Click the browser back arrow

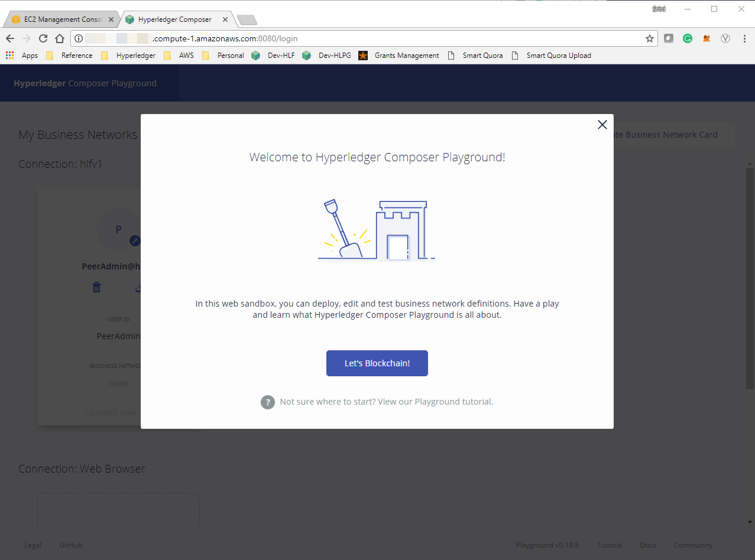(x=10, y=38)
